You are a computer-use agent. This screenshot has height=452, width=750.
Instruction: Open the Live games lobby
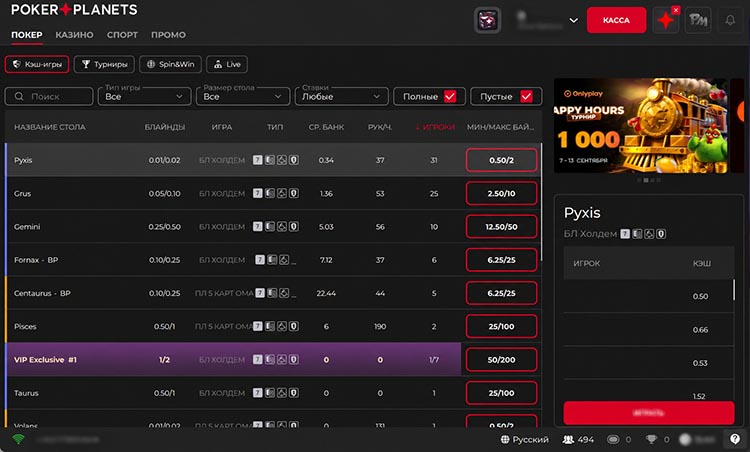(227, 64)
